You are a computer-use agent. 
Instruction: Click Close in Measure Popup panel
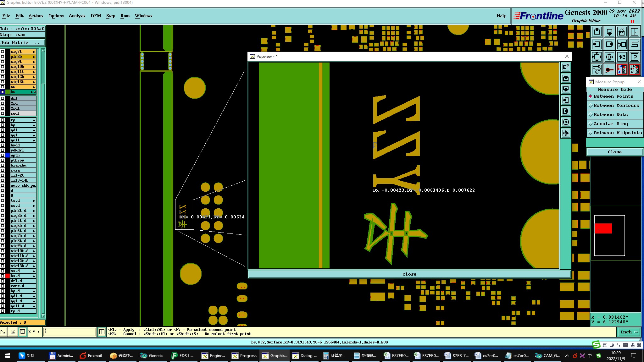coord(614,152)
